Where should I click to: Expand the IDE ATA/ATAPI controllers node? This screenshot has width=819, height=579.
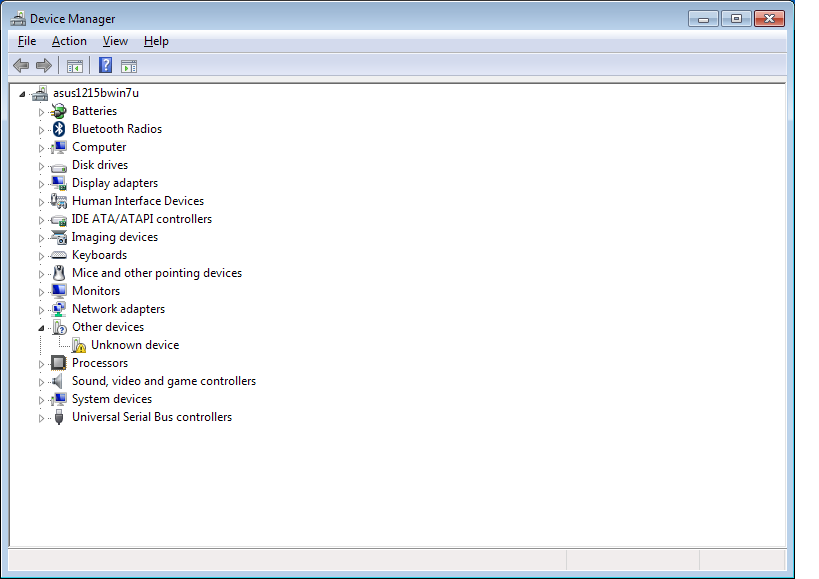41,220
